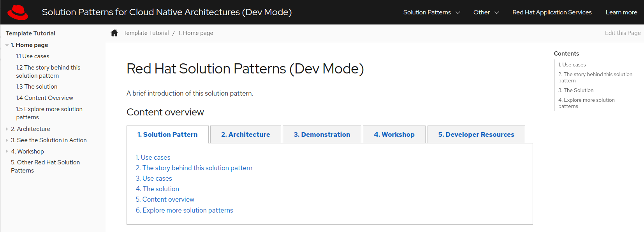
Task: Click the site title Solution Patterns for Cloud Native Architectures
Action: (x=167, y=12)
